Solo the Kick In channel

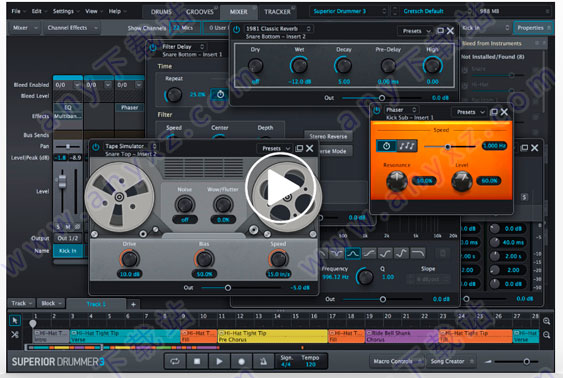pyautogui.click(x=59, y=227)
